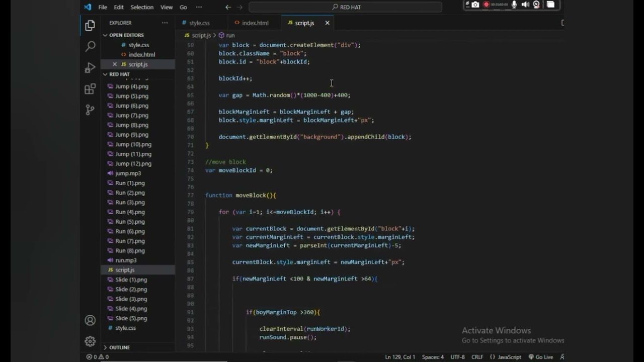Close the script.js editor tab
644x362 pixels.
tap(327, 23)
